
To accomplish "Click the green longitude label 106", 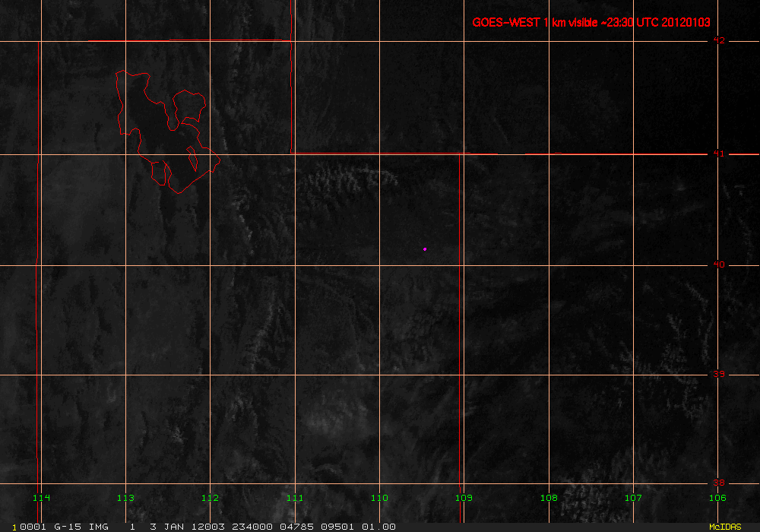I will coord(717,498).
